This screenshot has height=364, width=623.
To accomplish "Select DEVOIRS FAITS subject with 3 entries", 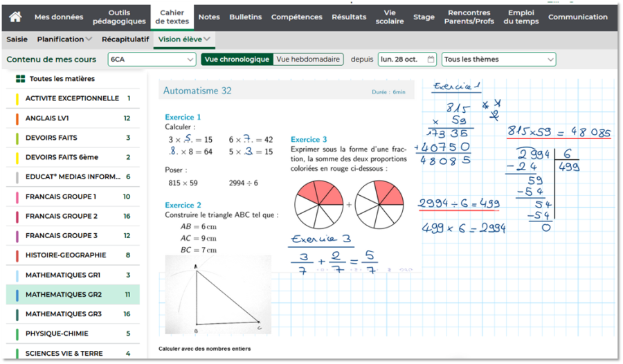I will click(x=73, y=138).
